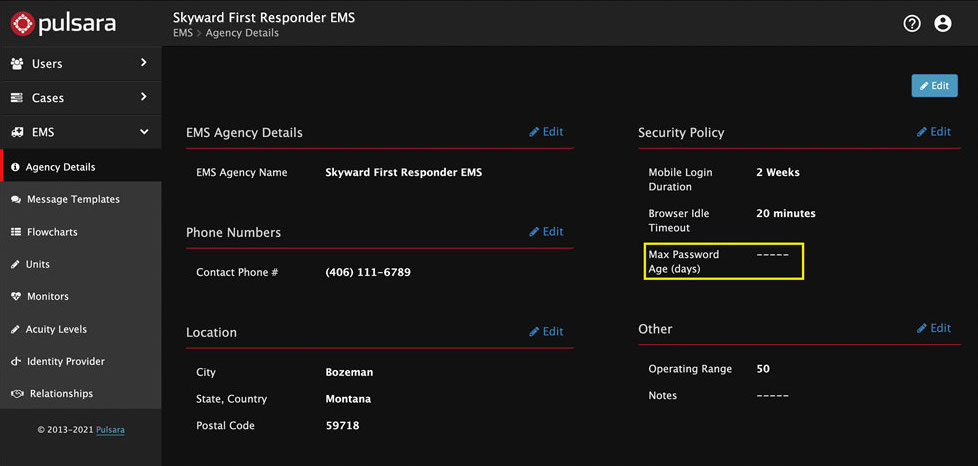
Task: Click the Cases stack icon in sidebar
Action: tap(17, 98)
